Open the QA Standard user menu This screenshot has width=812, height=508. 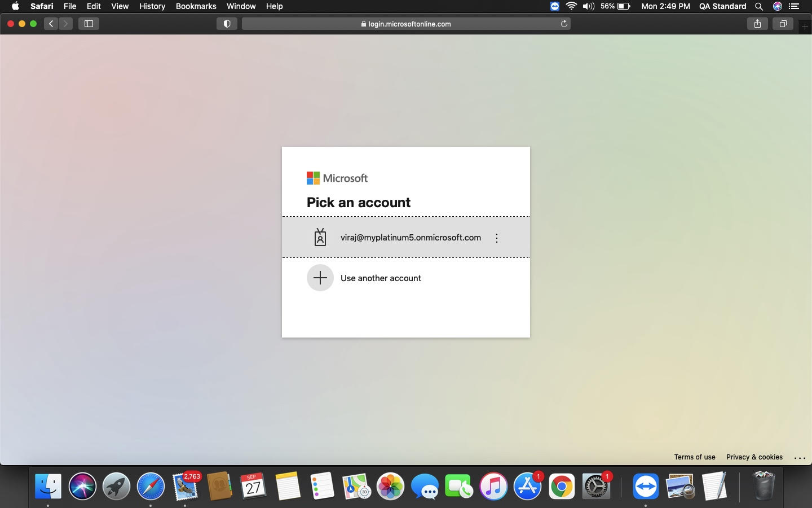pos(722,6)
